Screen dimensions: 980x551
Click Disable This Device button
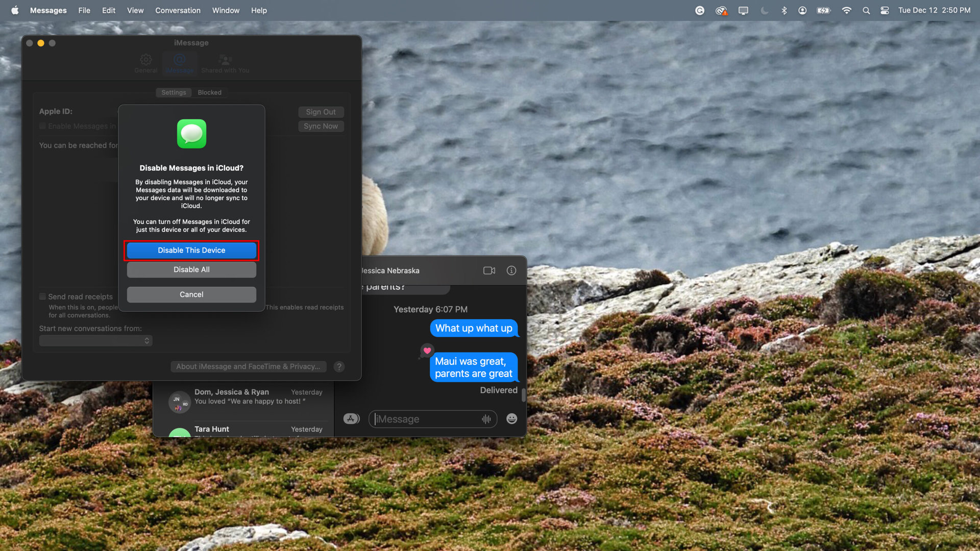pyautogui.click(x=191, y=250)
